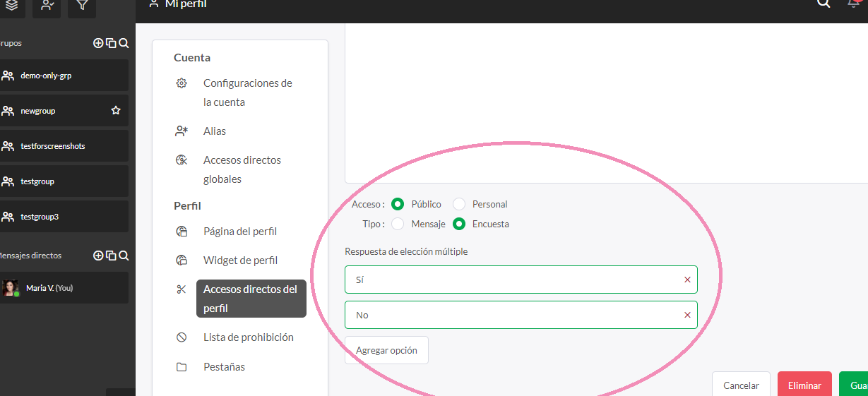Click the scissors icon beside Accesos directos del perfil
The width and height of the screenshot is (868, 396).
coord(182,289)
